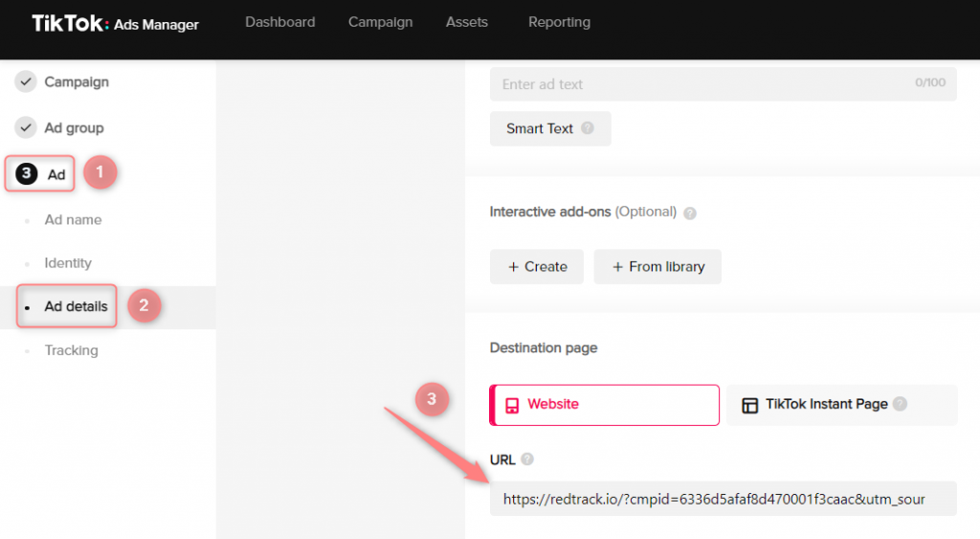Open the Campaign top menu
The height and width of the screenshot is (539, 980).
click(380, 22)
